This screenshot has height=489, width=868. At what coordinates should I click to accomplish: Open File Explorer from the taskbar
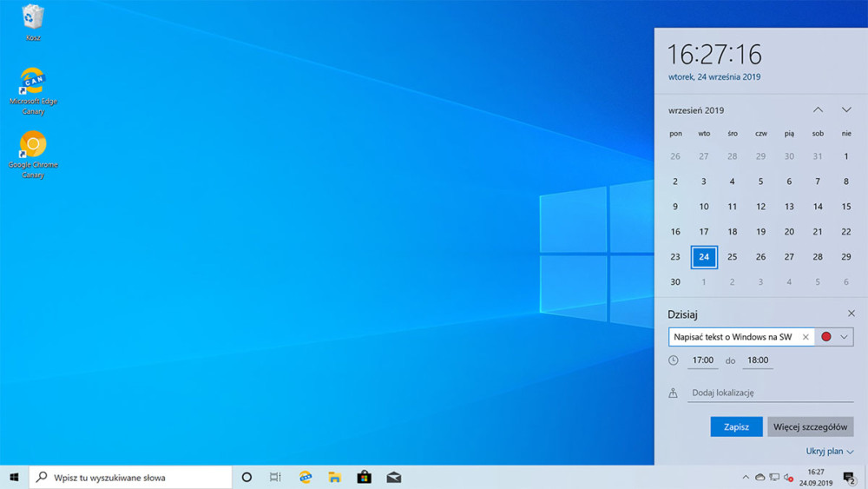coord(334,478)
